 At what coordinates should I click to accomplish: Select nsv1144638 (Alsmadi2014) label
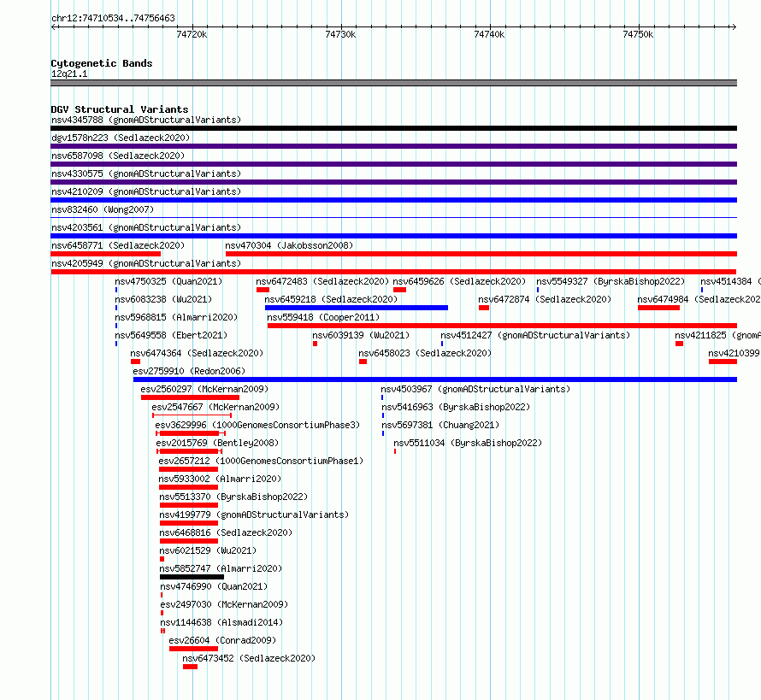[221, 622]
